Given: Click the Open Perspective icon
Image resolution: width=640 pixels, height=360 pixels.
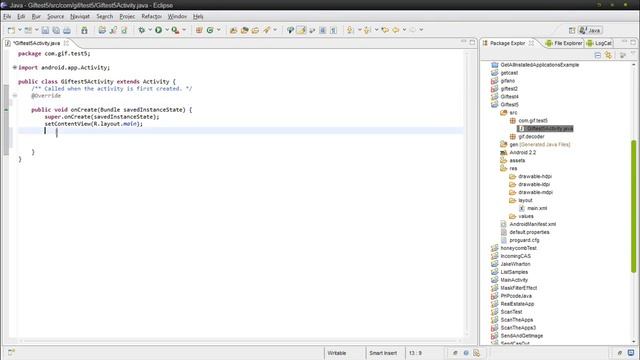Looking at the screenshot, I should (x=572, y=30).
